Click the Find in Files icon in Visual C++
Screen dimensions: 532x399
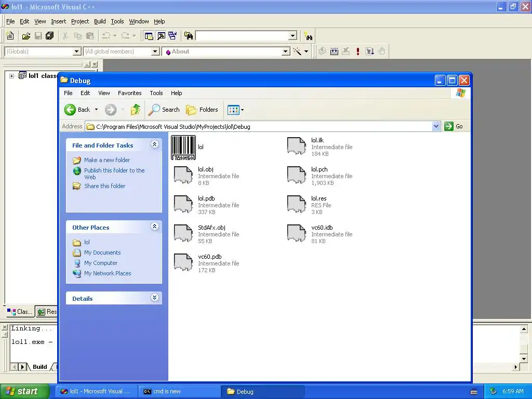[189, 36]
